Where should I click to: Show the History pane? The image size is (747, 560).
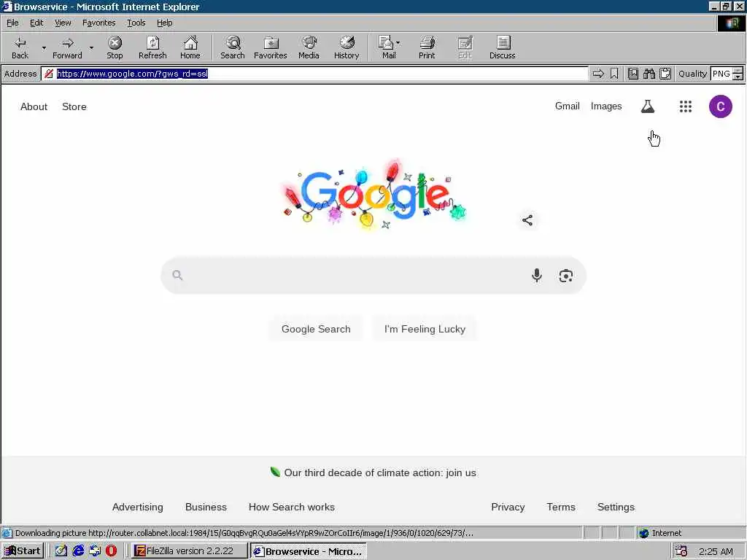click(347, 47)
